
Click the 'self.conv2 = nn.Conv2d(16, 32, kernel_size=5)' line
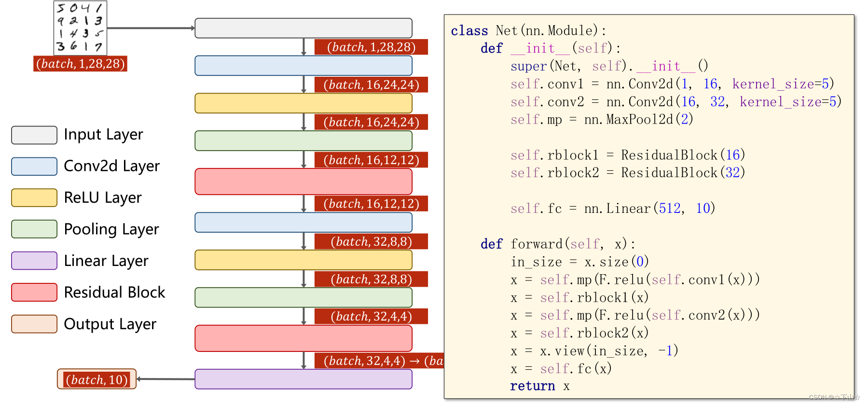point(676,102)
